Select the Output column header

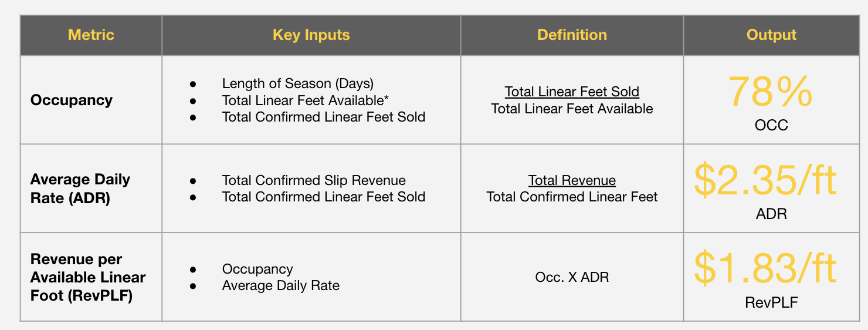pyautogui.click(x=771, y=35)
